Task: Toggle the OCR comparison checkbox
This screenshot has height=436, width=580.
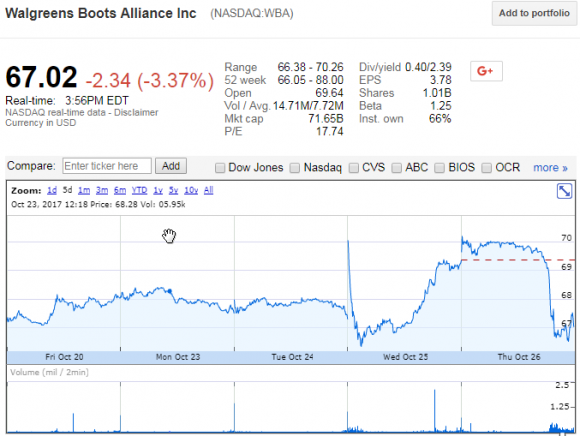Action: coord(486,168)
